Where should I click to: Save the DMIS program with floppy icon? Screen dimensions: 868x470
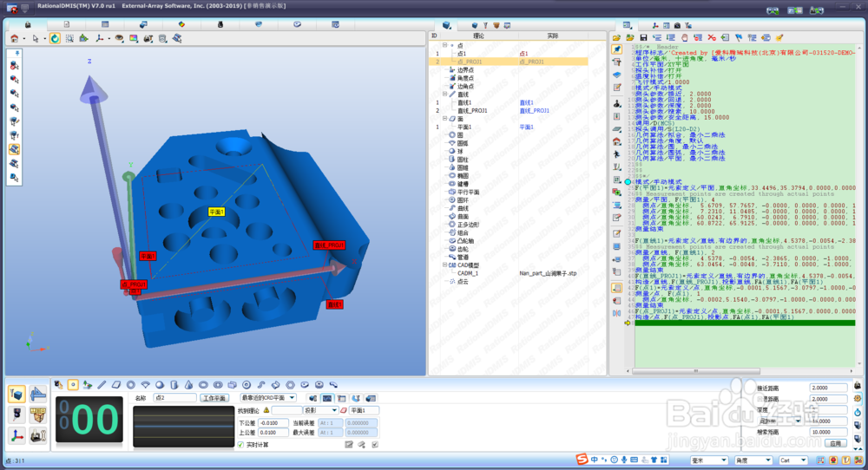[x=643, y=37]
